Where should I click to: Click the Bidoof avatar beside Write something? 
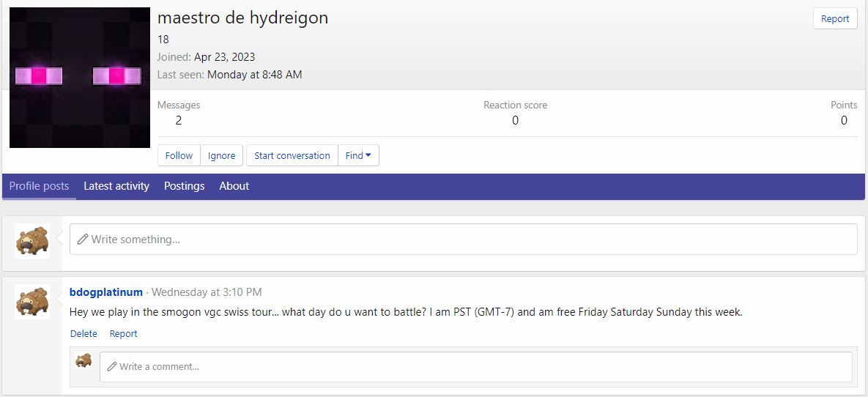32,241
